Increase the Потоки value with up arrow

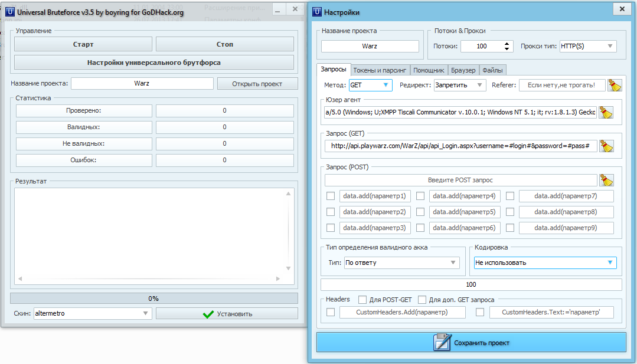pyautogui.click(x=507, y=43)
